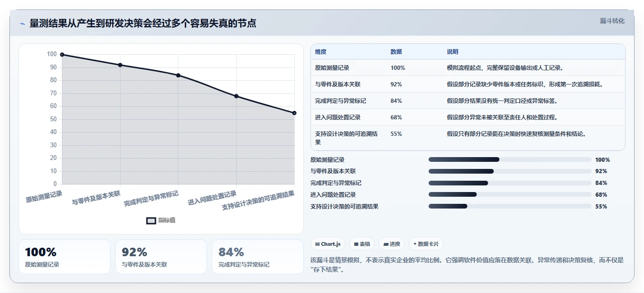This screenshot has width=644, height=293.
Task: Click description 模拟流程起点，完整保留设备输出
Action: click(x=505, y=68)
